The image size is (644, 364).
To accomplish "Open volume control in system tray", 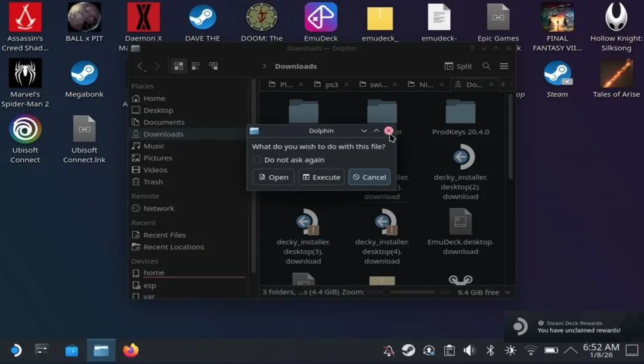I will pos(469,350).
